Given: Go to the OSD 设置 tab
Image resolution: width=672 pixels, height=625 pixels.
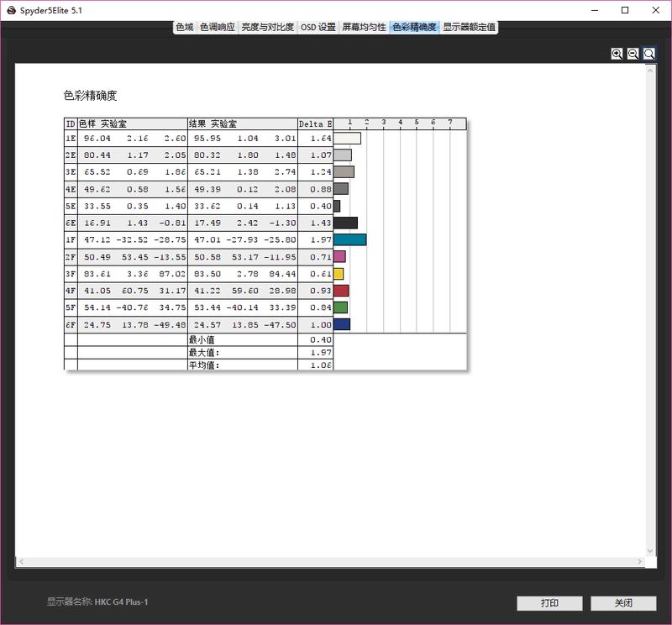Looking at the screenshot, I should pyautogui.click(x=318, y=27).
